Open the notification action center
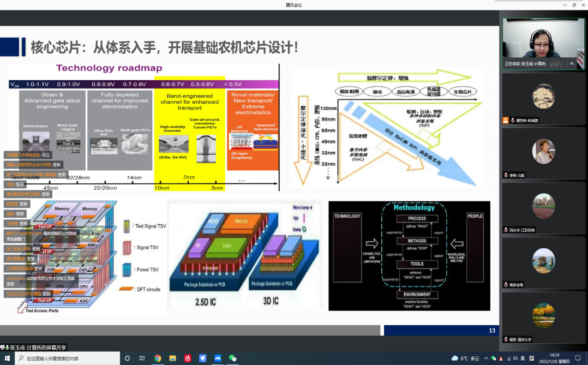Image resolution: width=588 pixels, height=365 pixels. click(x=578, y=358)
